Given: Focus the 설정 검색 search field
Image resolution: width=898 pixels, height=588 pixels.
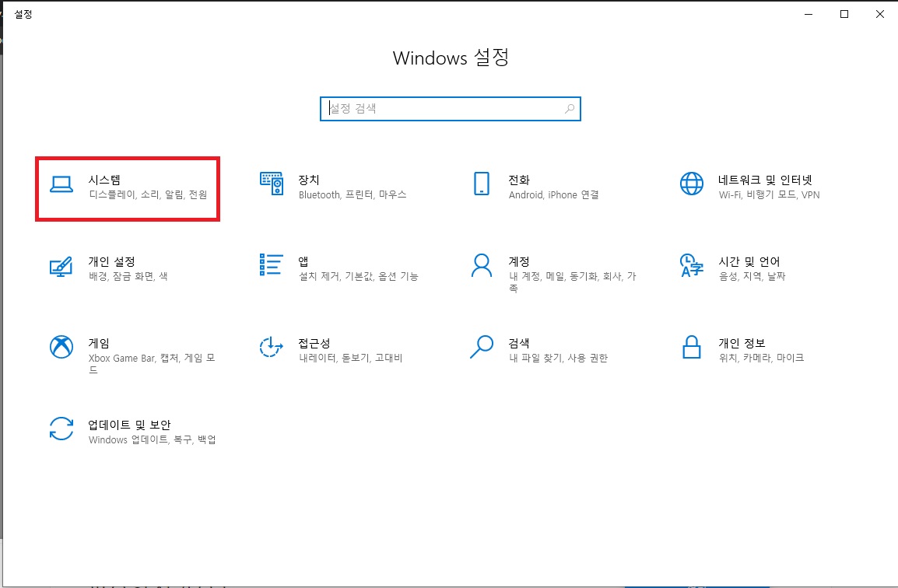Looking at the screenshot, I should 450,109.
